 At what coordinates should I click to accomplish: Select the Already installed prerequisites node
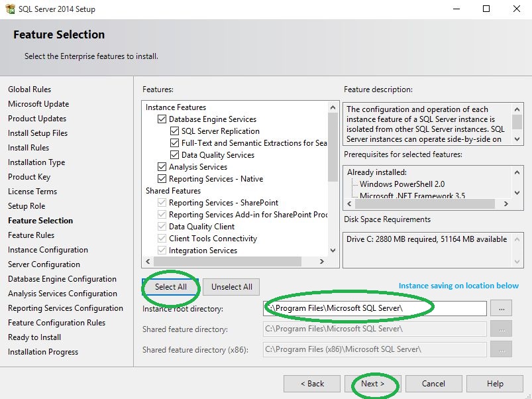376,172
